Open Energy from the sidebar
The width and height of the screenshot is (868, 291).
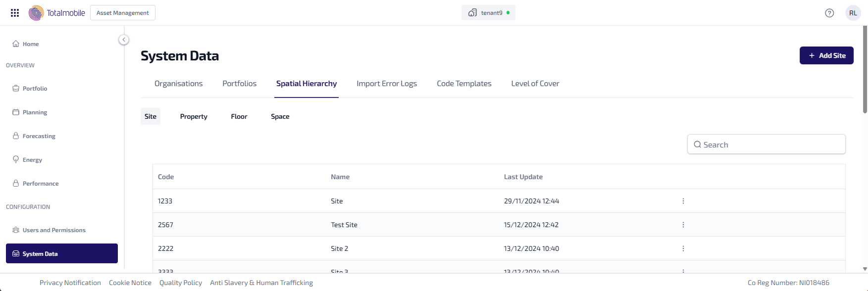[x=32, y=160]
